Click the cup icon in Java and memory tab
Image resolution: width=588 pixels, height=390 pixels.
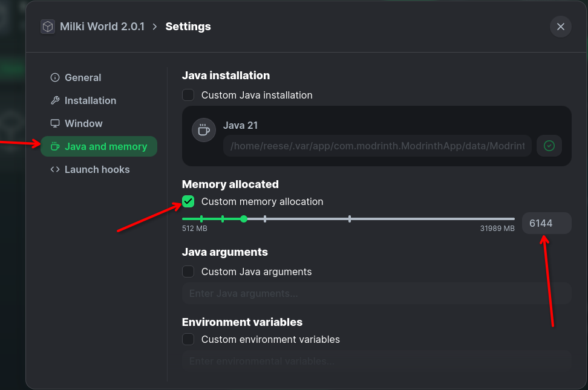pos(55,146)
